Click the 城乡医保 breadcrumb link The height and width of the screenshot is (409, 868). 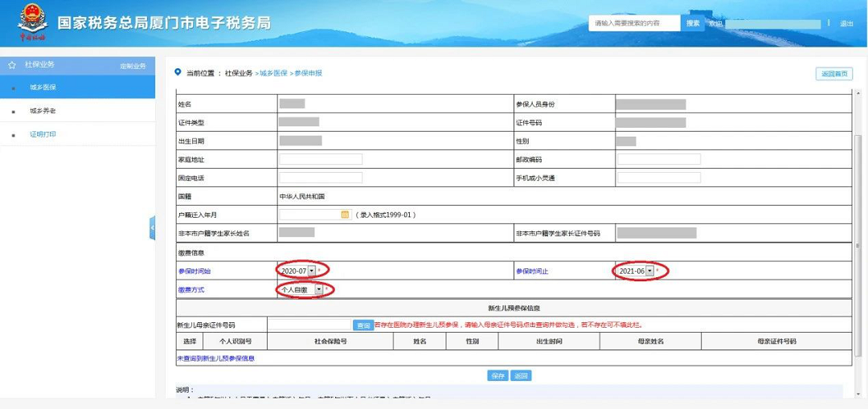point(273,72)
